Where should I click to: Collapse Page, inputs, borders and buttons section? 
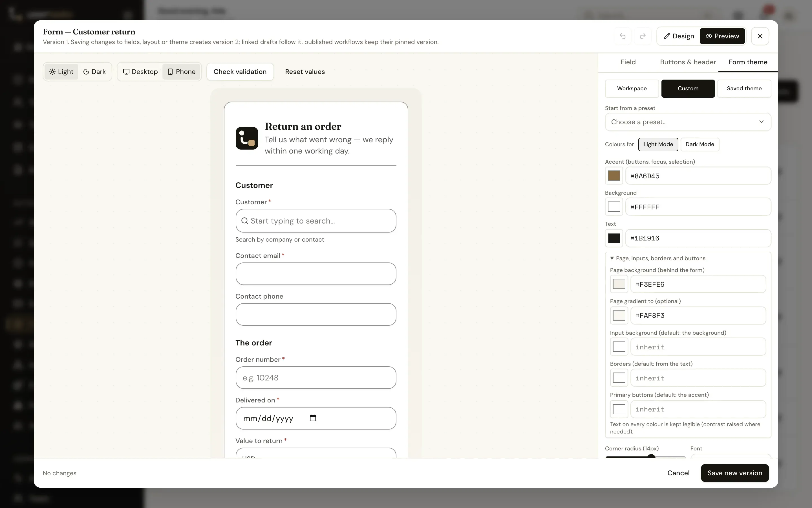[x=657, y=258]
